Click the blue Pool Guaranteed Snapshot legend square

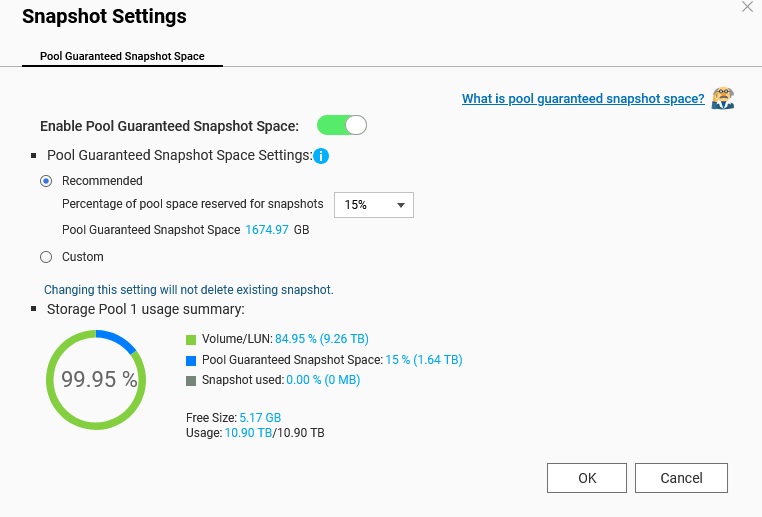pyautogui.click(x=192, y=360)
